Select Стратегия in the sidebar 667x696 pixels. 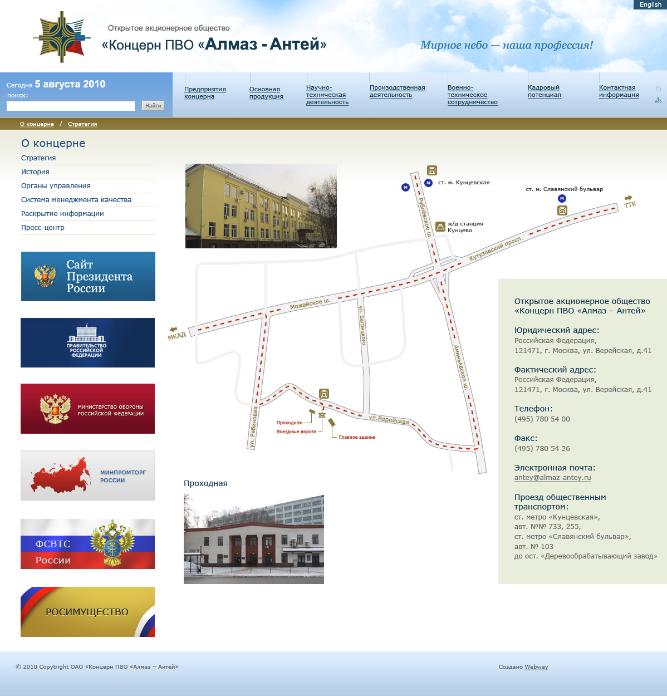39,158
